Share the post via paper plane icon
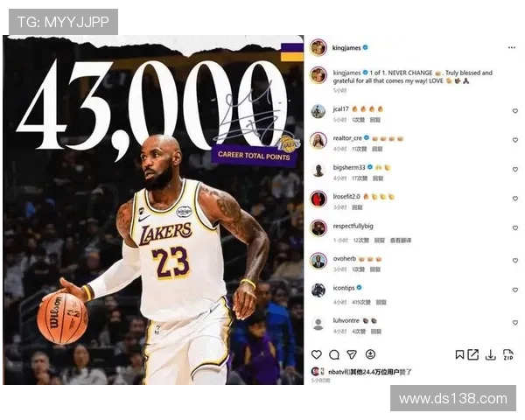This screenshot has width=525, height=420. (352, 354)
